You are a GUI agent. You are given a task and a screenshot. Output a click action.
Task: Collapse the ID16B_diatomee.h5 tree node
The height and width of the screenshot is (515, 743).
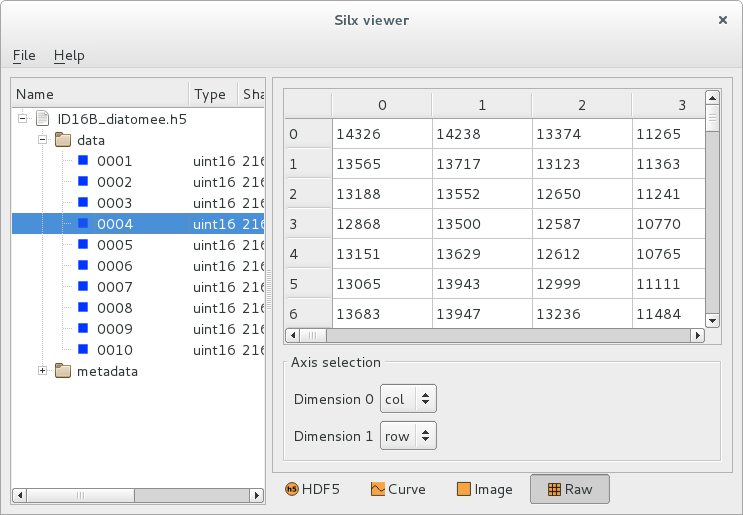pyautogui.click(x=22, y=119)
